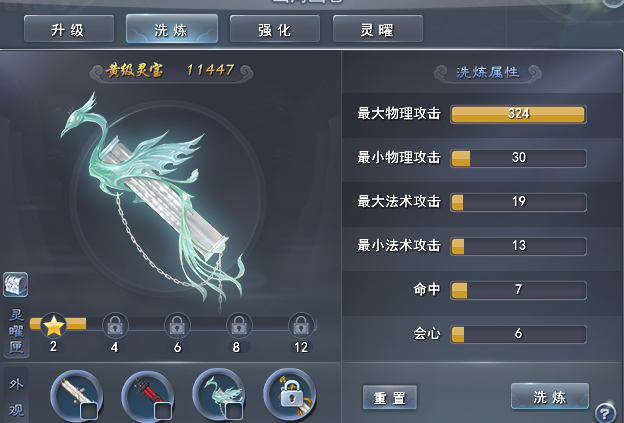Open the question mark help icon

[605, 412]
